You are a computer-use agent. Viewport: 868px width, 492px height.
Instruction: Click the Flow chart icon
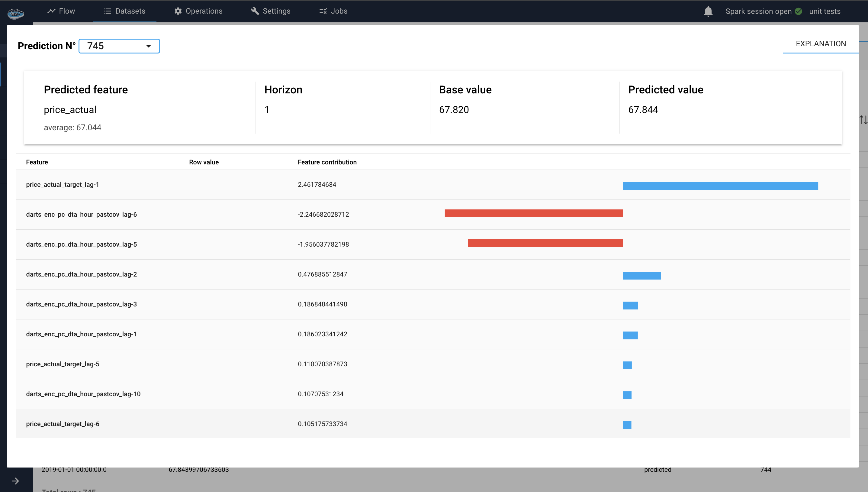tap(51, 11)
